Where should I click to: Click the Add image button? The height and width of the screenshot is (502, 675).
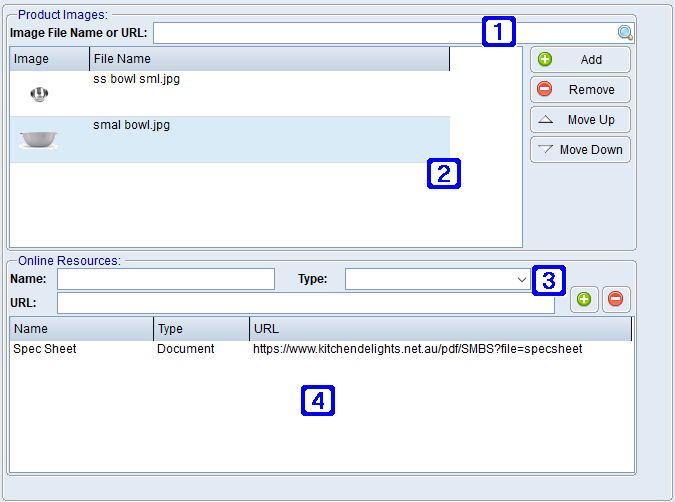(580, 60)
